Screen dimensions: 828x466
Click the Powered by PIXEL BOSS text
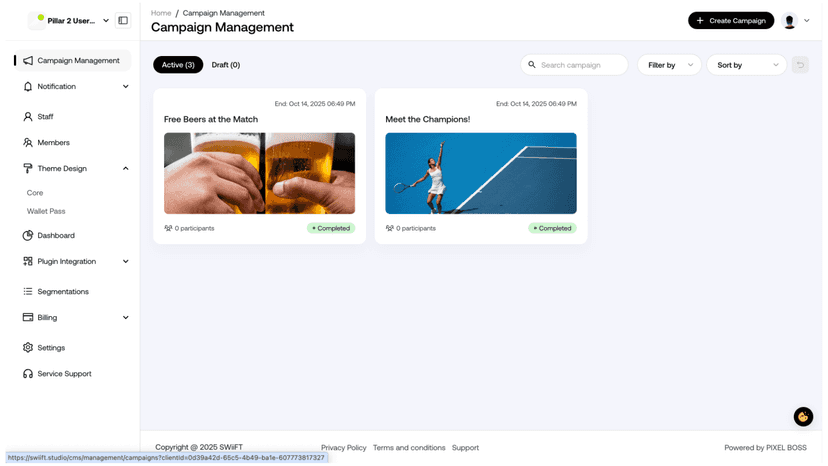click(x=766, y=448)
